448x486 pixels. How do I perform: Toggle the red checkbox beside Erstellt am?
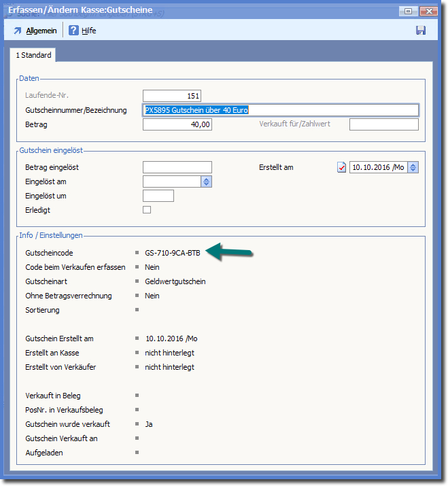(342, 167)
